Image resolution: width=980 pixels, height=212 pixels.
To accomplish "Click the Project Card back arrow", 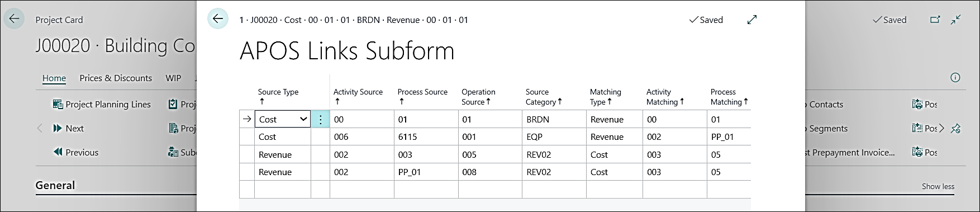I will point(14,18).
